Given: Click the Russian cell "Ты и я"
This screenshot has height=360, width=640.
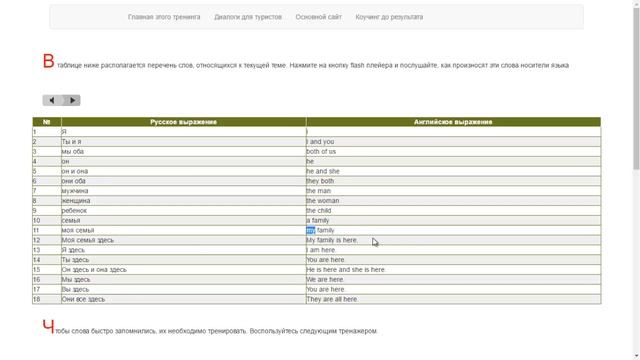Looking at the screenshot, I should (184, 142).
